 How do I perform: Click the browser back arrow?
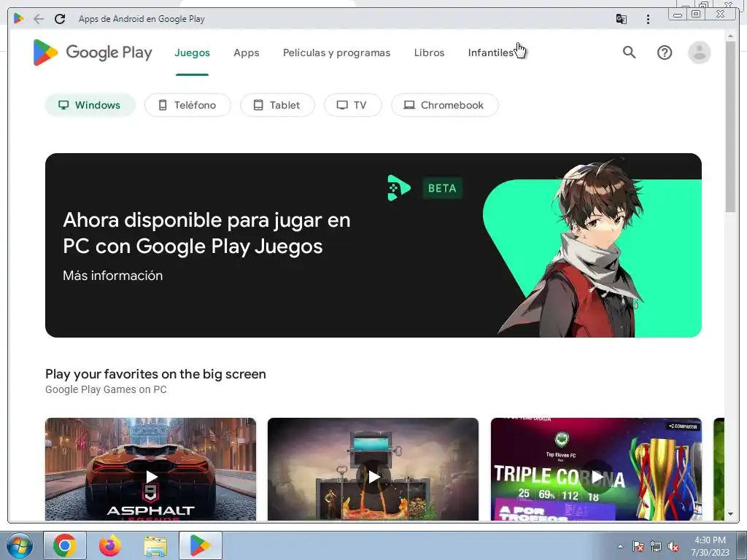point(39,19)
